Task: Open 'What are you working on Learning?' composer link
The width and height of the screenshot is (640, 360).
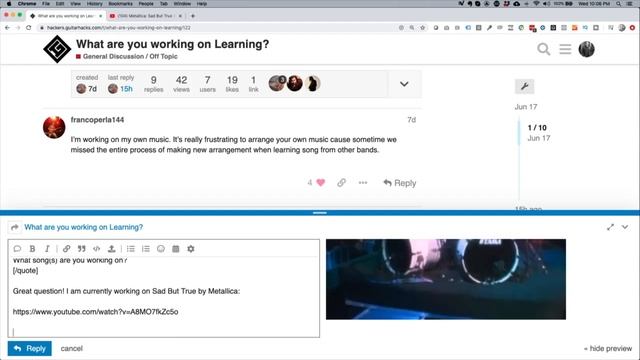Action: (x=84, y=227)
